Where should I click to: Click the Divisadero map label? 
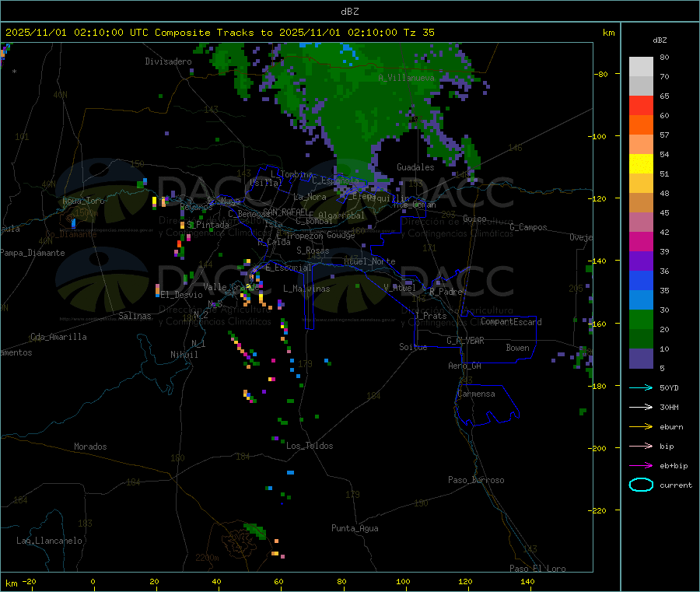coord(168,61)
